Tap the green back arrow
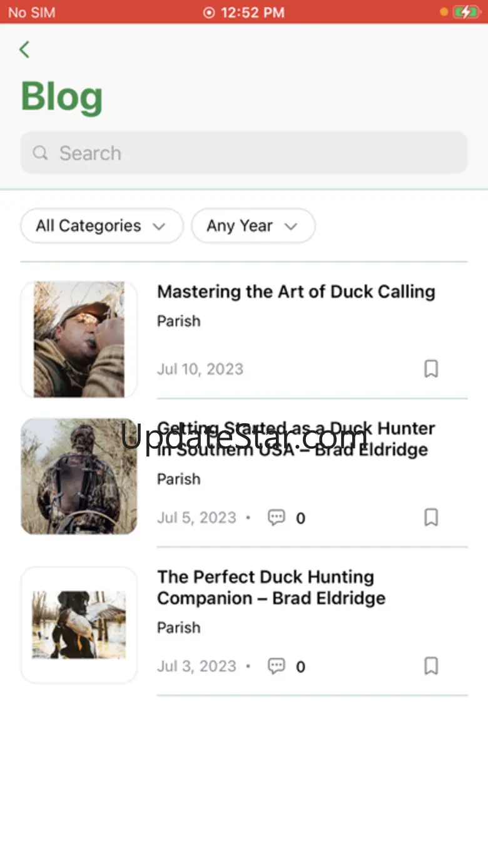 [24, 49]
